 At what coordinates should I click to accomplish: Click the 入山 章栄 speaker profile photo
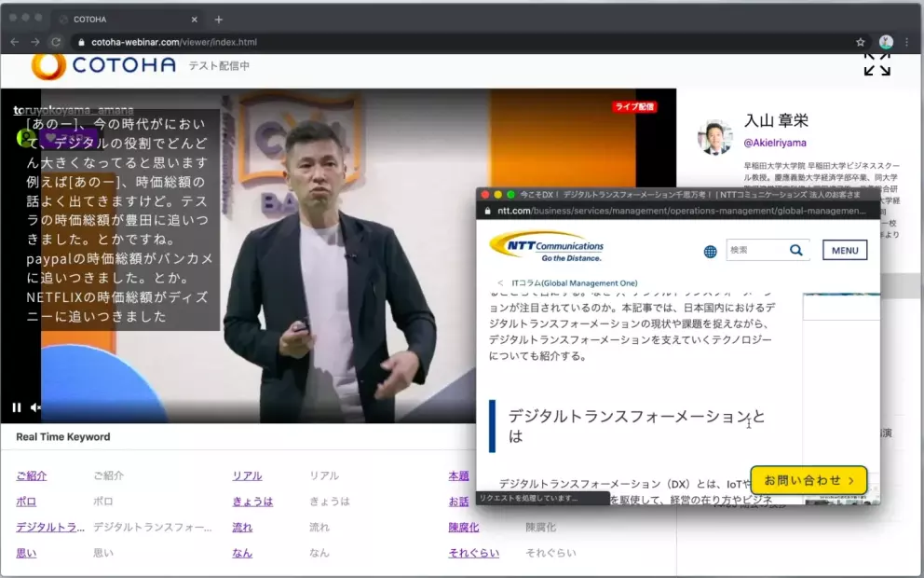(715, 137)
